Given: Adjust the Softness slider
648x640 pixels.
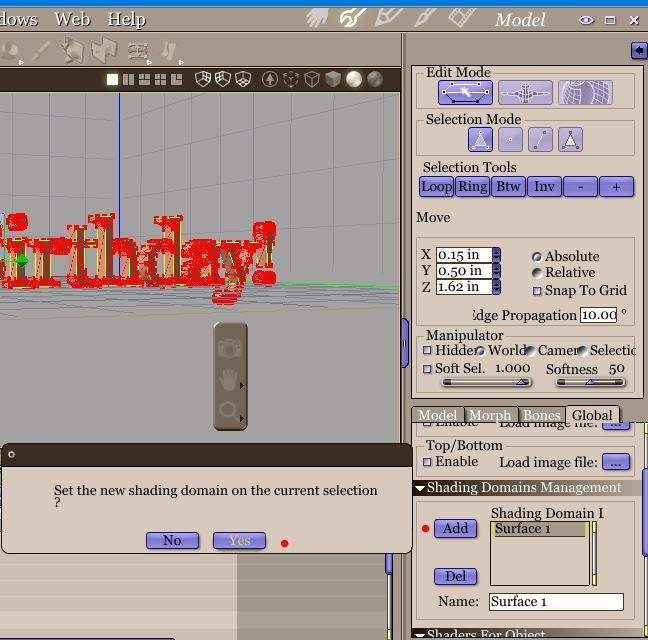Looking at the screenshot, I should coord(590,382).
